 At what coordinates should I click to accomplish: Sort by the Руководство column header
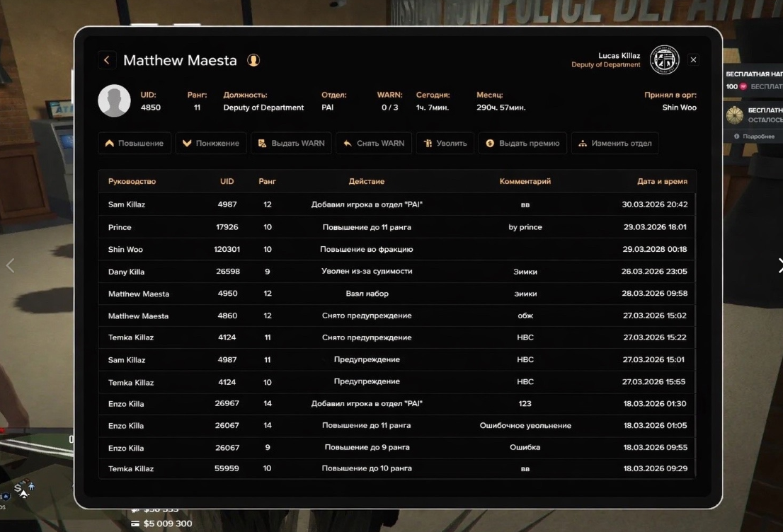pos(132,181)
